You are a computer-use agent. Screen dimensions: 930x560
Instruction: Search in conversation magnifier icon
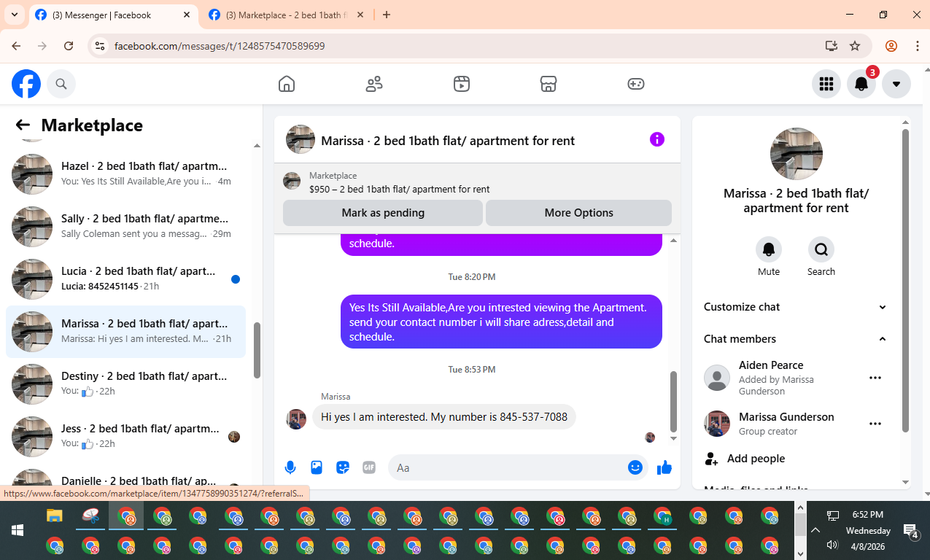tap(821, 249)
